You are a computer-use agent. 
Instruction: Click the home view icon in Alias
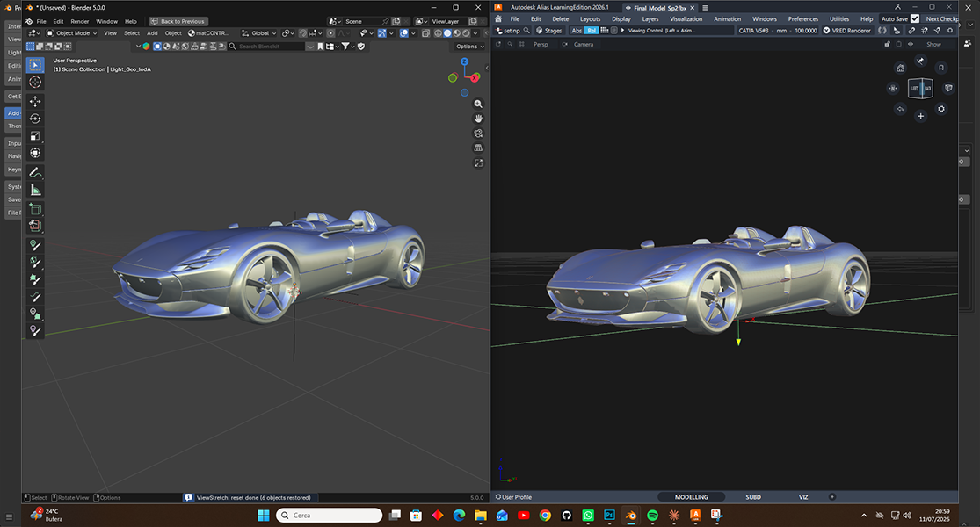tap(900, 68)
